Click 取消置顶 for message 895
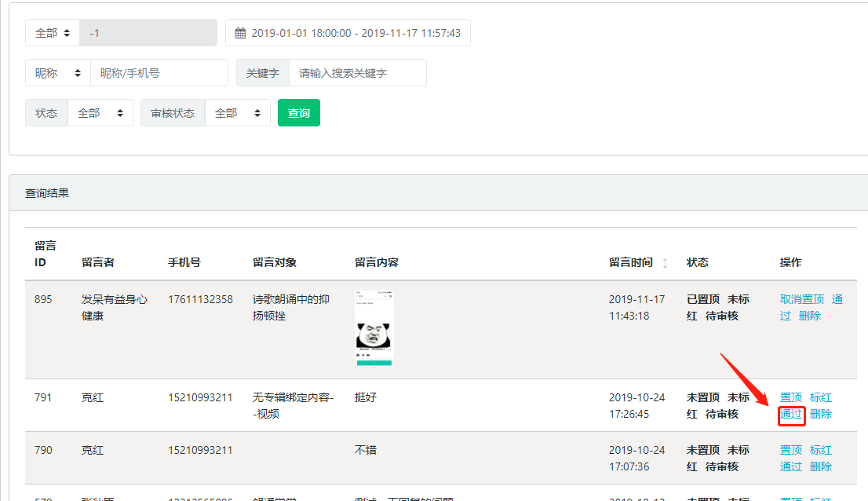Image resolution: width=868 pixels, height=501 pixels. coord(802,299)
